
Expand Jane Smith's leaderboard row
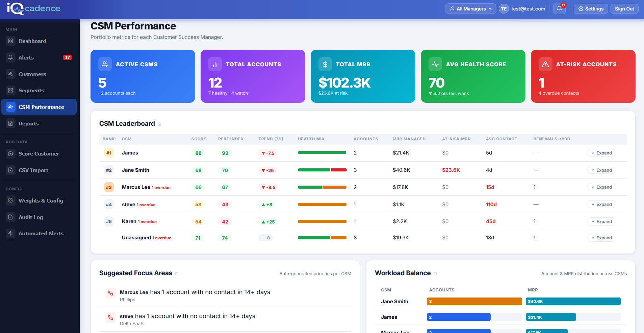click(x=601, y=170)
